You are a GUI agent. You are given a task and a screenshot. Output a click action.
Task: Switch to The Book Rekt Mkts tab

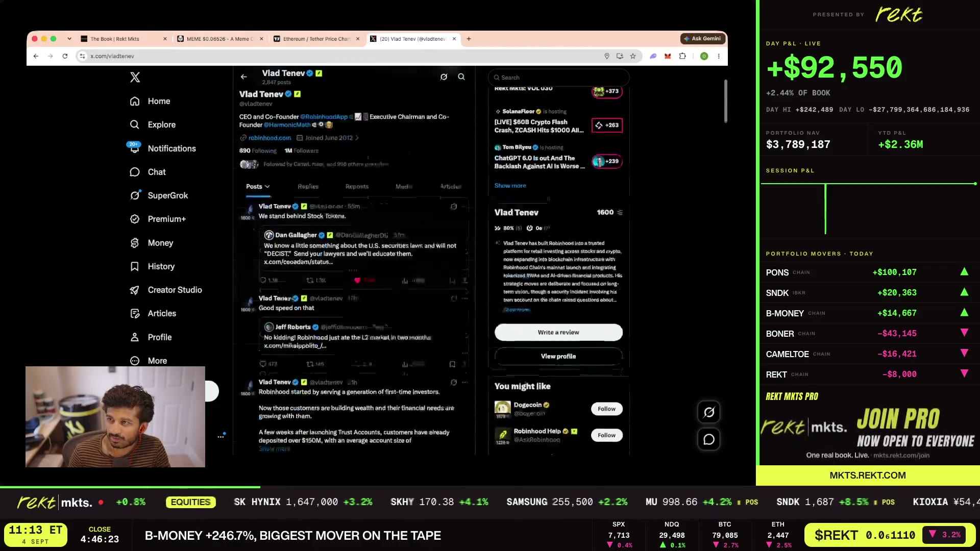point(124,39)
